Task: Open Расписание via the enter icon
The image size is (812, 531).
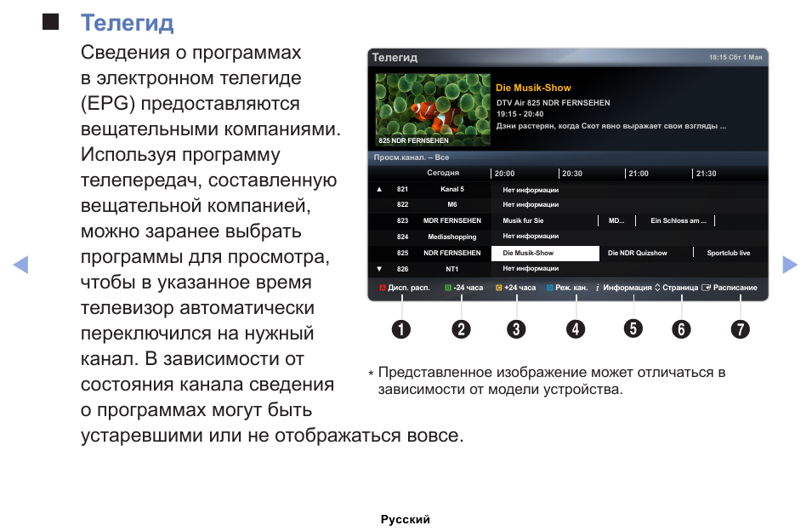Action: (x=706, y=288)
